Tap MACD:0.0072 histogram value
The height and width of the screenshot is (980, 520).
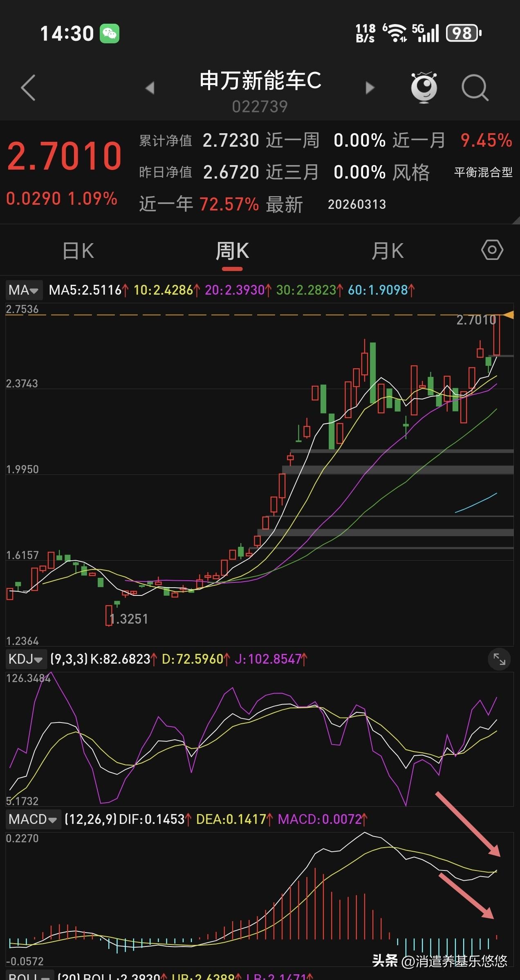click(320, 819)
